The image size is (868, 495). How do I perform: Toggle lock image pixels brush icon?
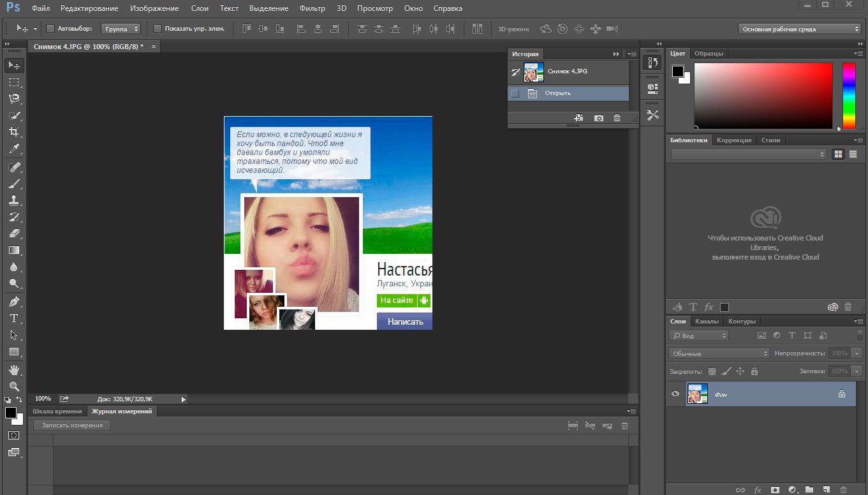(x=726, y=371)
